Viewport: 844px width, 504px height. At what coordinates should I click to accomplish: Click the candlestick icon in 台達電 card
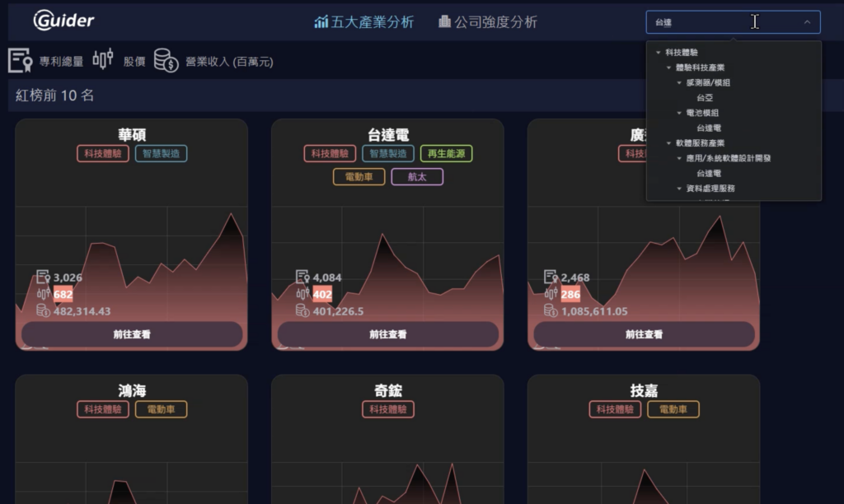click(302, 294)
